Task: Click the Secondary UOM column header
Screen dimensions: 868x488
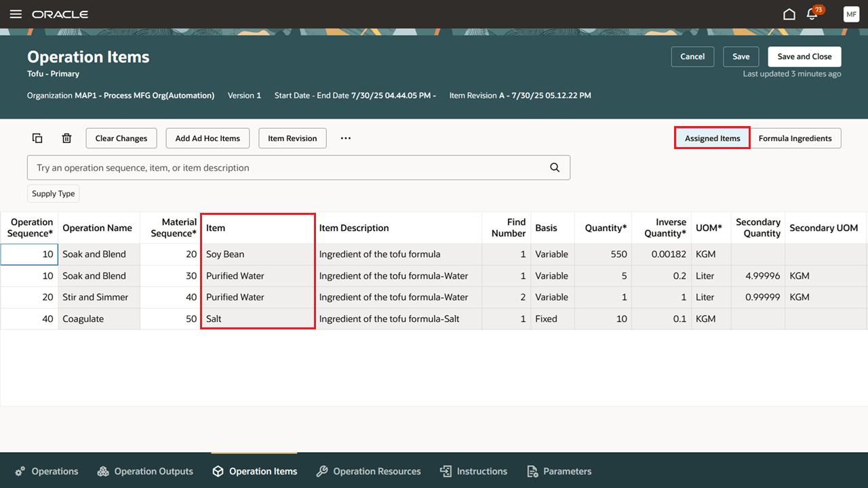Action: [825, 228]
